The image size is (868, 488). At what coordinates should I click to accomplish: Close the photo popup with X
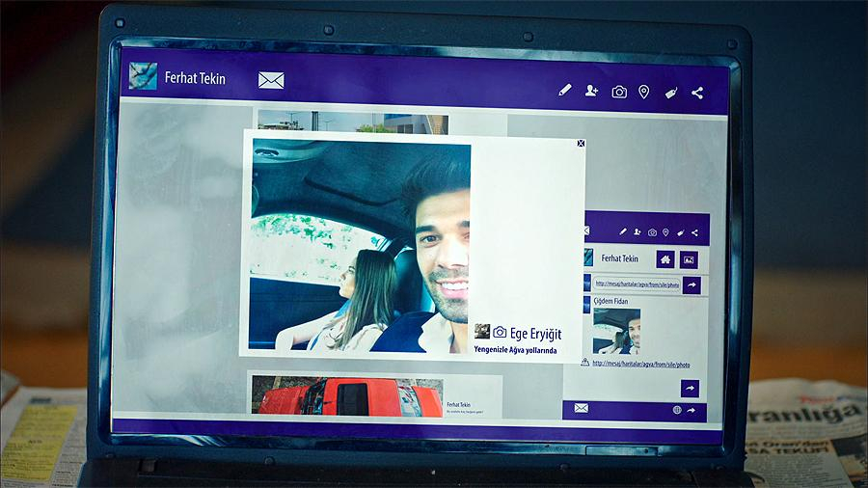pos(581,143)
